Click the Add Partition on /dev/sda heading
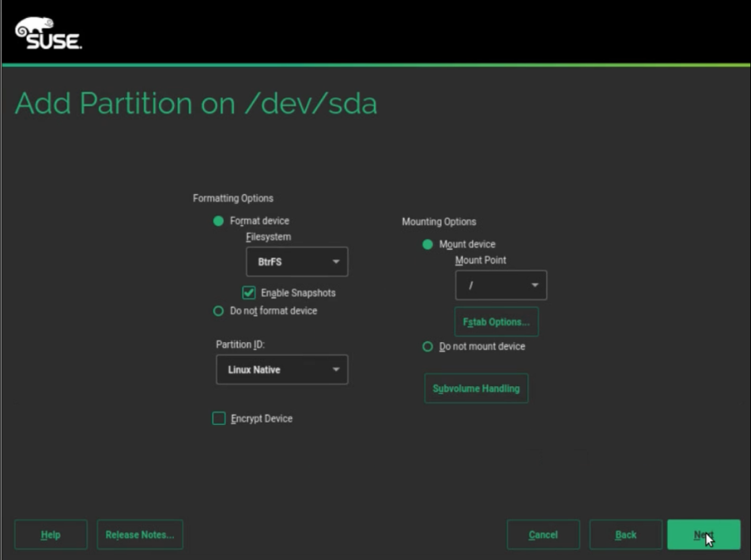 pos(196,103)
